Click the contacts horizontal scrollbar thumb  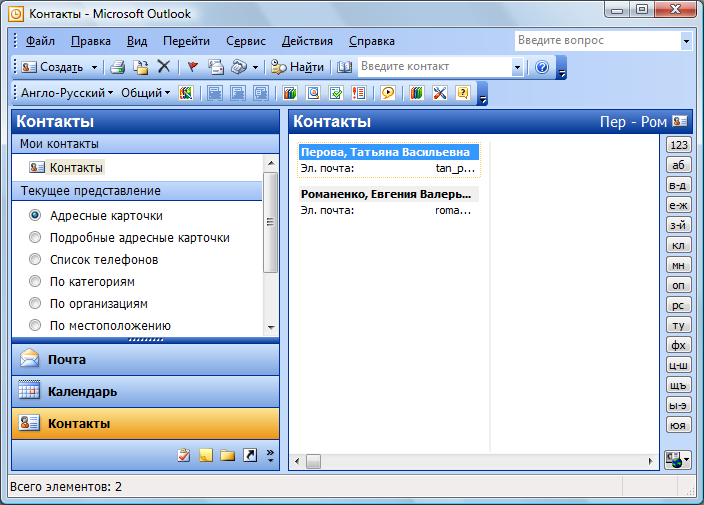pyautogui.click(x=313, y=461)
